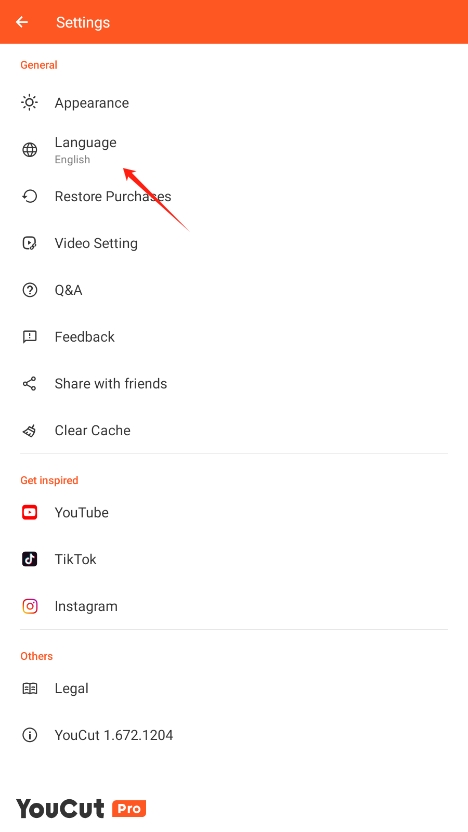Tap the Instagram logo icon
This screenshot has height=832, width=468.
click(30, 606)
